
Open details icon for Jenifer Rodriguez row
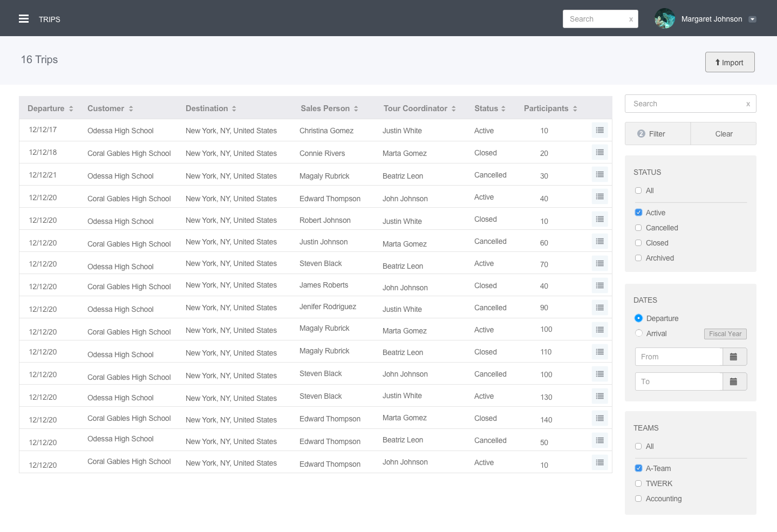[599, 308]
